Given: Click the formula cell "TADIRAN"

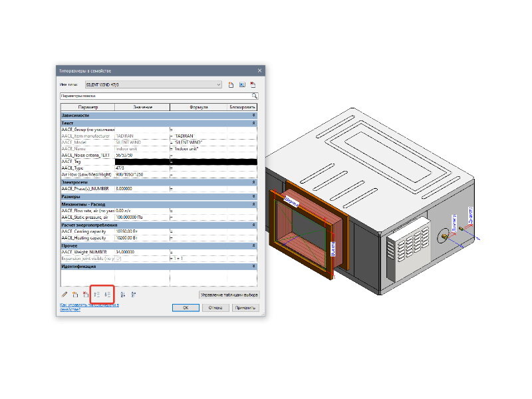Looking at the screenshot, I should coord(198,136).
